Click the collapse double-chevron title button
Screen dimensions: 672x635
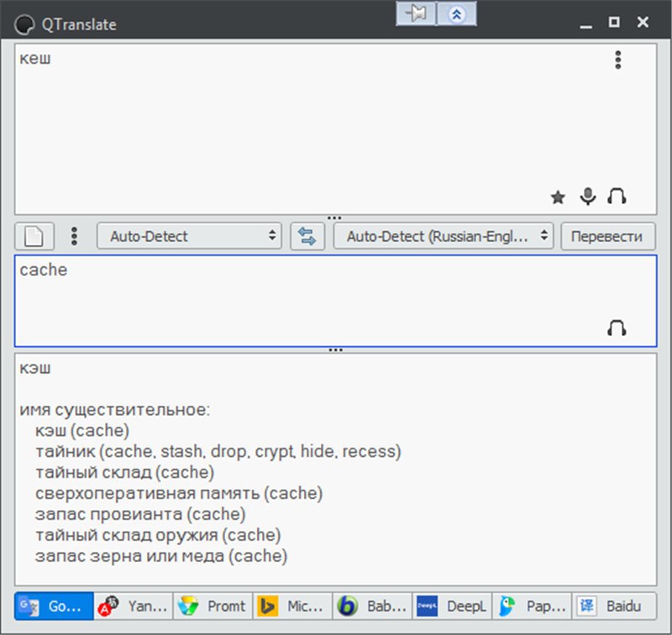tap(456, 14)
